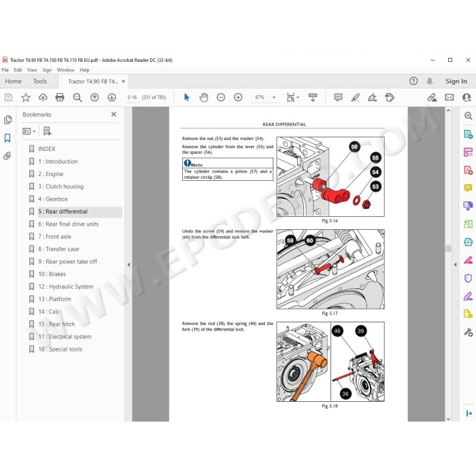This screenshot has width=476, height=476.
Task: View notifications bell
Action: click(x=430, y=81)
